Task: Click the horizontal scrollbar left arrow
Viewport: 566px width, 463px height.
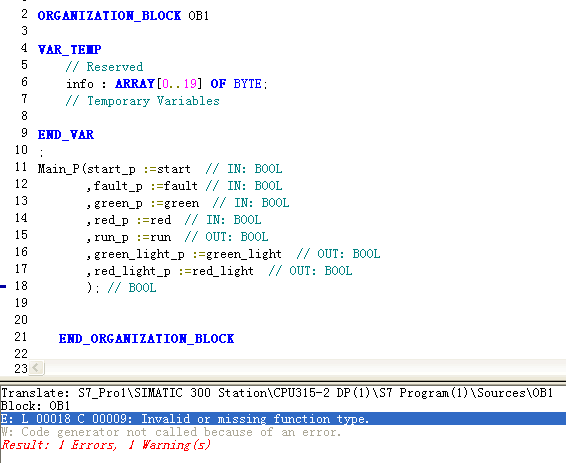Action: pyautogui.click(x=36, y=368)
